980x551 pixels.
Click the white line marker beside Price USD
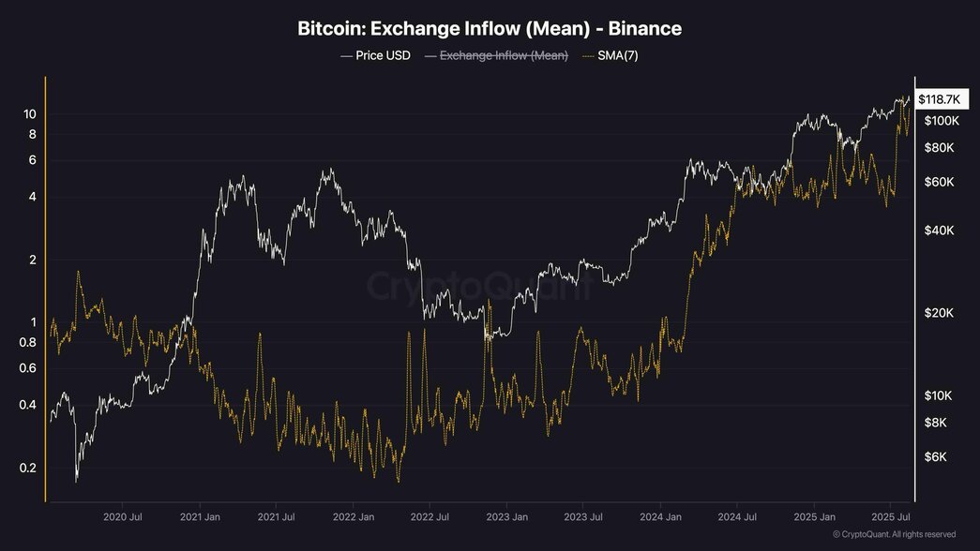point(346,56)
